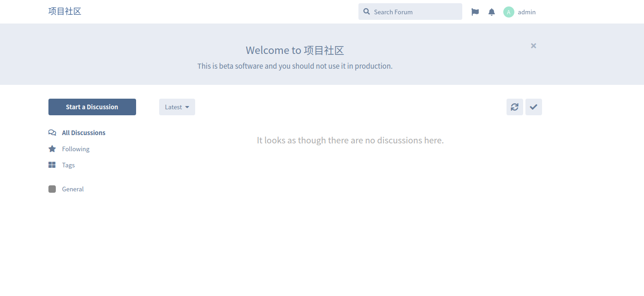The width and height of the screenshot is (644, 296).
Task: Open notifications via the bell icon
Action: 492,12
